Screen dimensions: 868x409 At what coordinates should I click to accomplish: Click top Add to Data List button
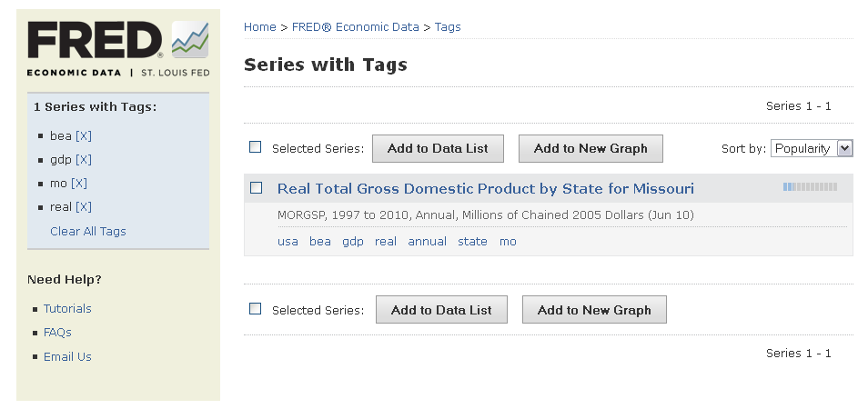pos(438,149)
